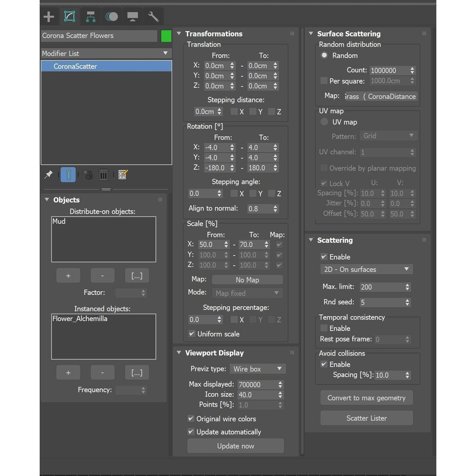Click the Transformations rollout grip icon
Image resolution: width=476 pixels, height=476 pixels.
point(292,33)
